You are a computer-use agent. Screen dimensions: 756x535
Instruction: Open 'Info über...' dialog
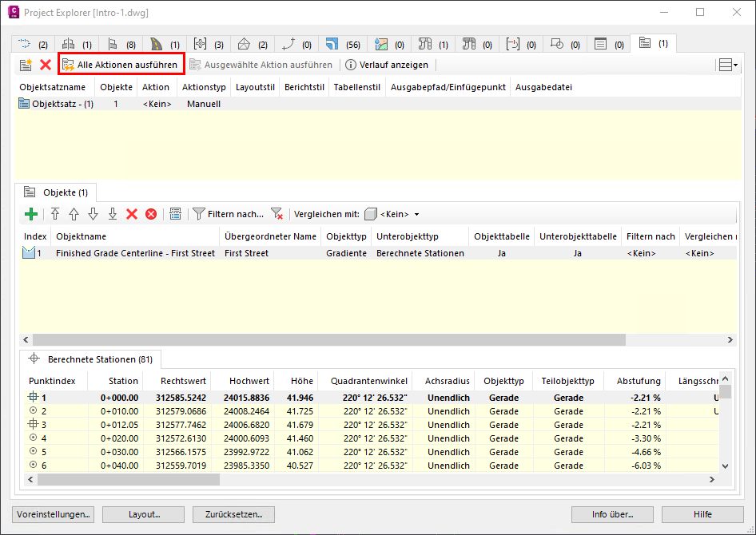(612, 514)
